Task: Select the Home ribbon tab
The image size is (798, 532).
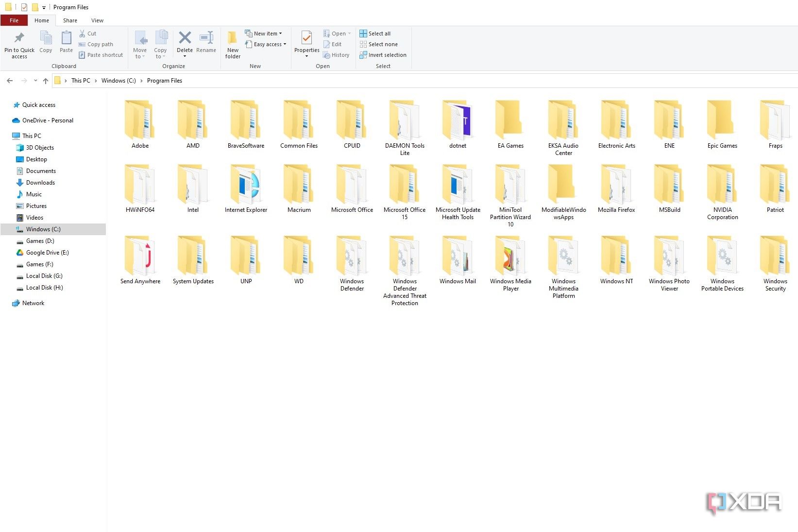Action: tap(42, 20)
